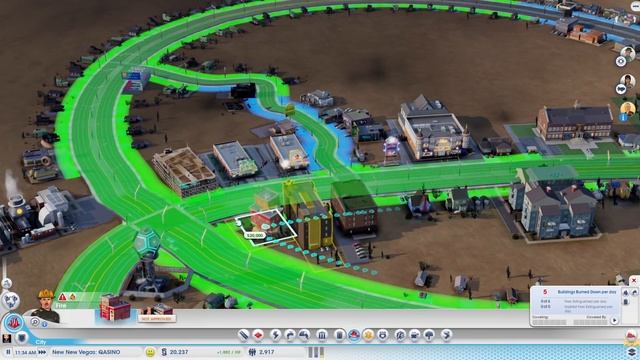Click the fast-forward speed arrows
The image size is (640, 360).
click(42, 352)
